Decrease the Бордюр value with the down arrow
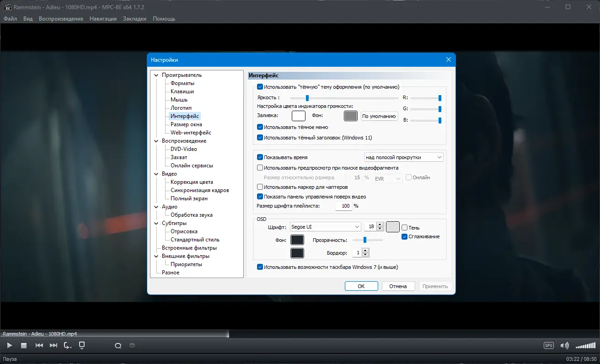This screenshot has width=600, height=364. [x=365, y=255]
